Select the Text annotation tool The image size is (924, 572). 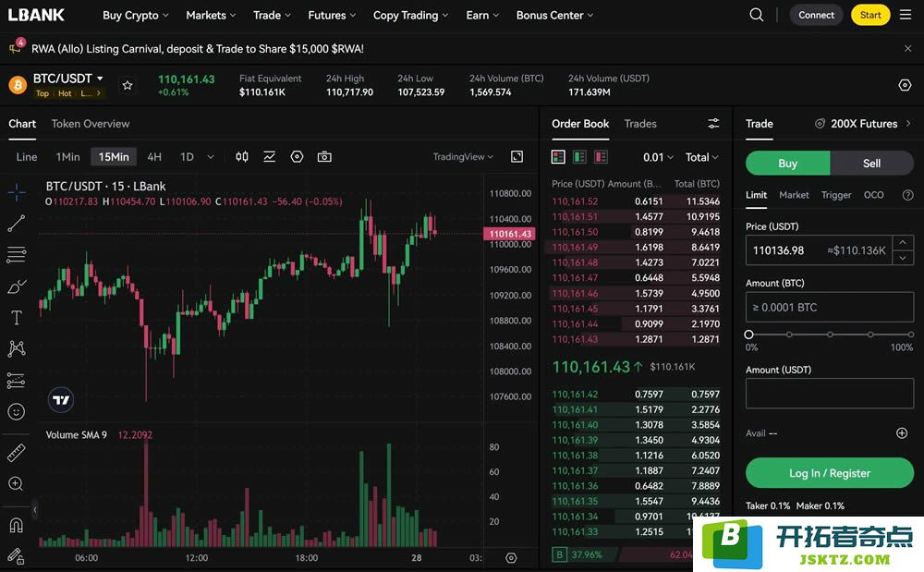[x=17, y=318]
